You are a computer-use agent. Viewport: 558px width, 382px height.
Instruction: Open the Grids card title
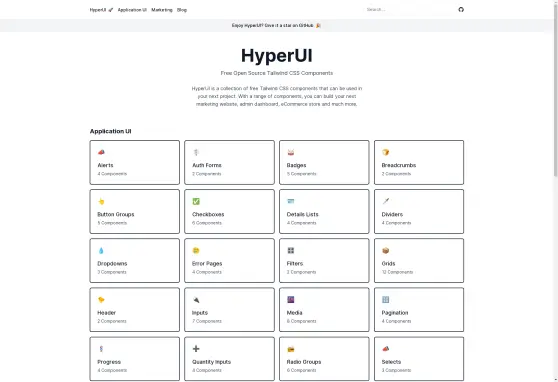[388, 263]
